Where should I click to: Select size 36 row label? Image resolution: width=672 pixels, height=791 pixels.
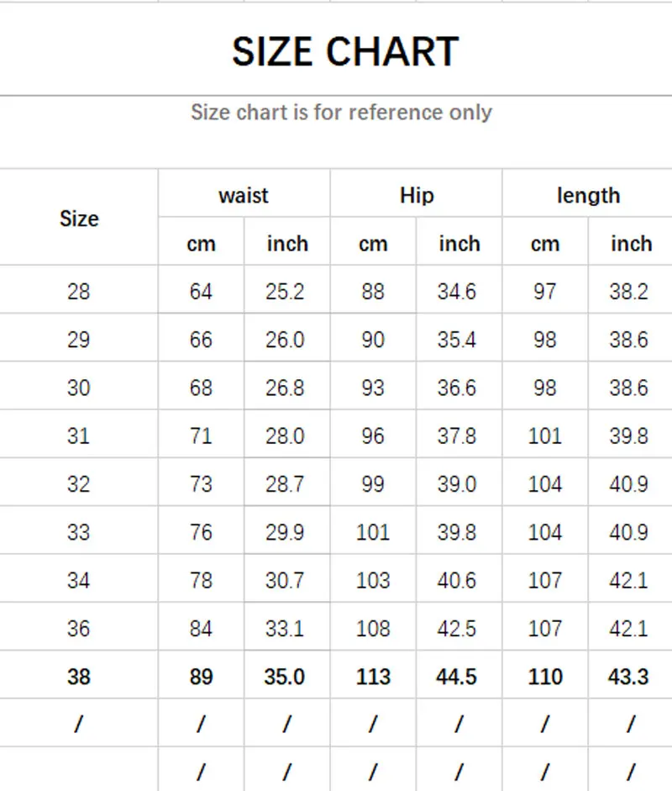(79, 628)
